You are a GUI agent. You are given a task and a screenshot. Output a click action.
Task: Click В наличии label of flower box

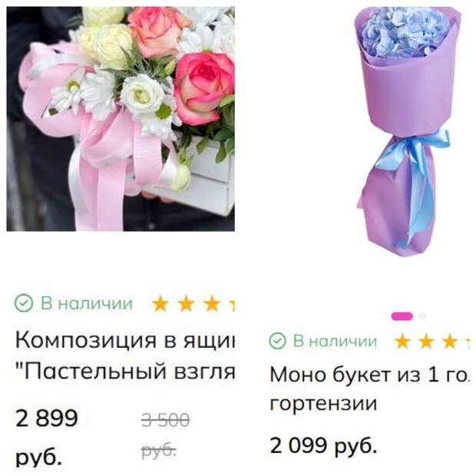pos(87,303)
